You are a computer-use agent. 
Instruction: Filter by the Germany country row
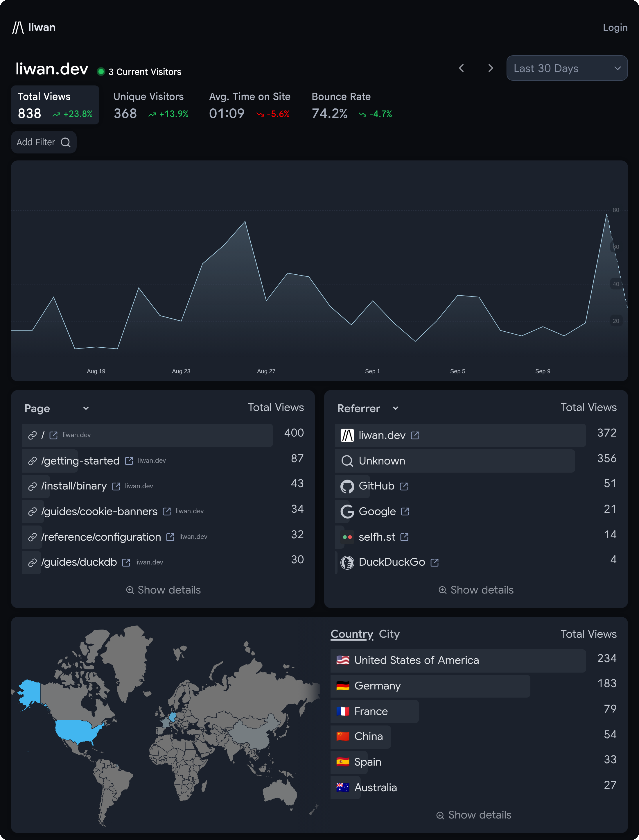pyautogui.click(x=473, y=686)
